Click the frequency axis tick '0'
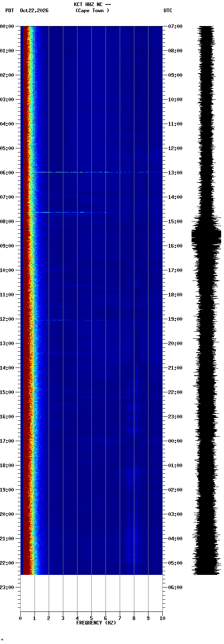 pyautogui.click(x=20, y=618)
